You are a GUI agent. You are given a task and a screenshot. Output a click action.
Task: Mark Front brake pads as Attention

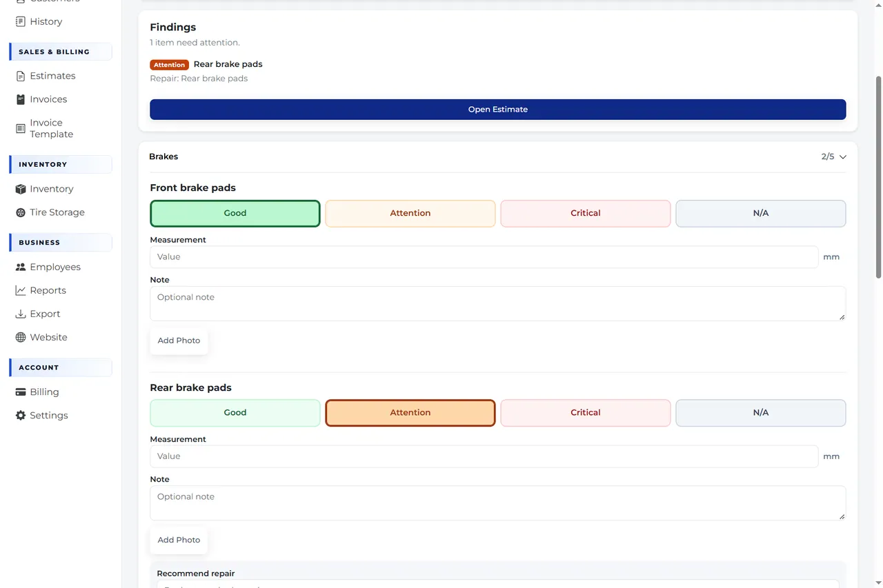tap(410, 213)
